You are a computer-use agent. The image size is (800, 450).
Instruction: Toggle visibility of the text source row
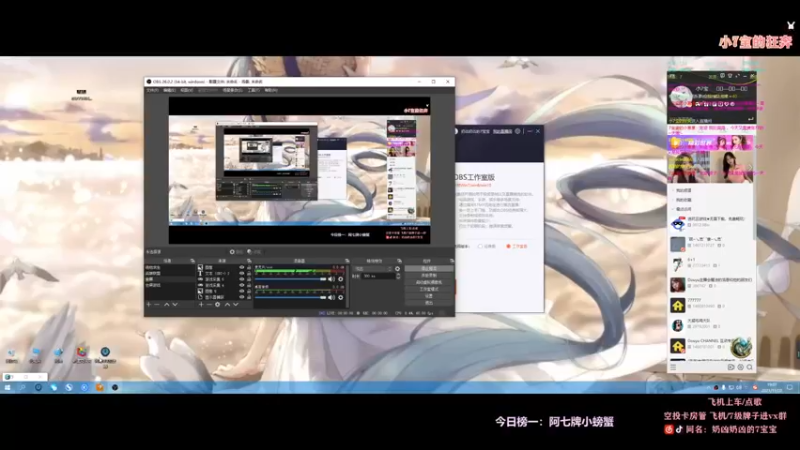(x=242, y=273)
